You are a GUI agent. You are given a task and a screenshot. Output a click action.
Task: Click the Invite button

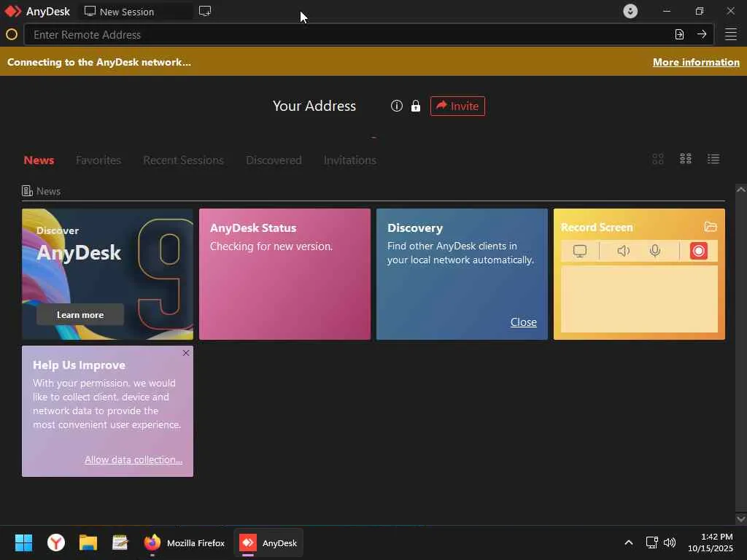(457, 106)
